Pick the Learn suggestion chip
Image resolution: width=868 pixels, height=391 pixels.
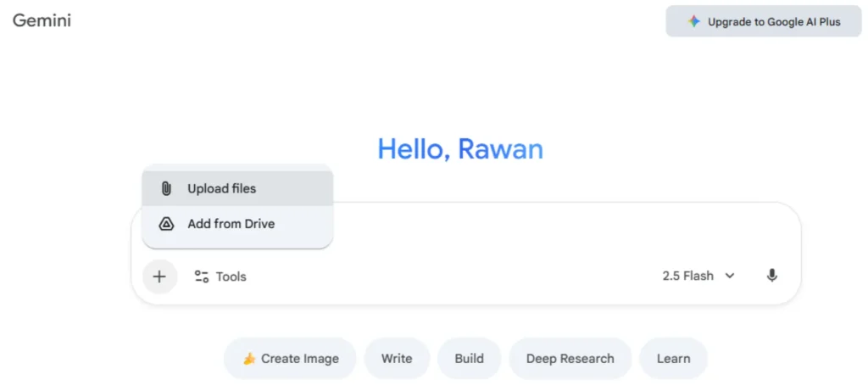(673, 359)
